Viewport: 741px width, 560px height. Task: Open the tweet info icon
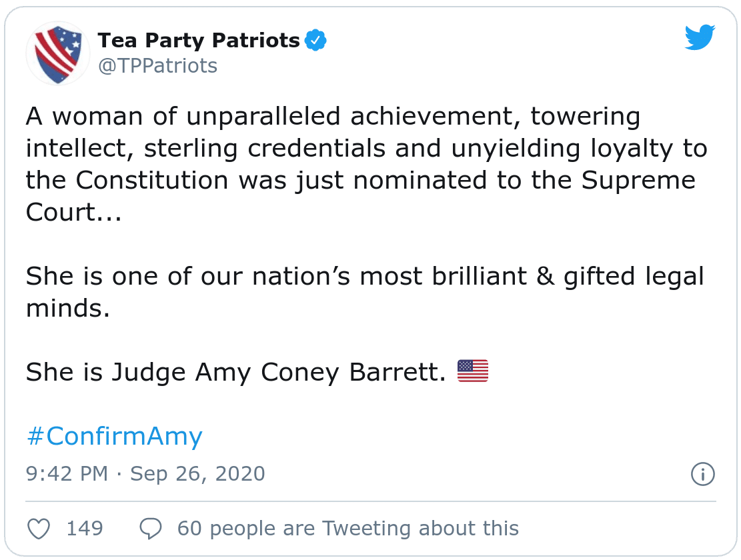tap(703, 474)
